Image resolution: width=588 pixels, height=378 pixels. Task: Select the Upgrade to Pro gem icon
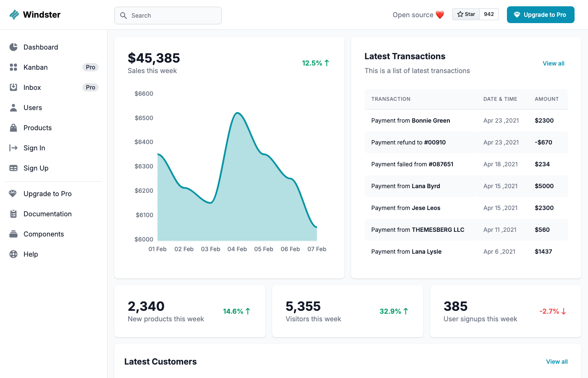[x=14, y=194]
